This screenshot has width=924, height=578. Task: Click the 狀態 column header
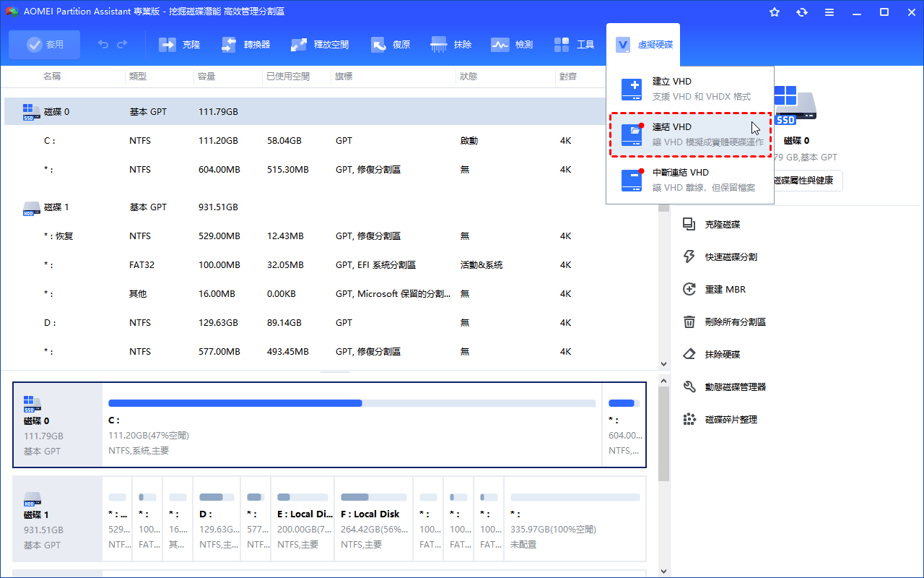click(x=468, y=76)
